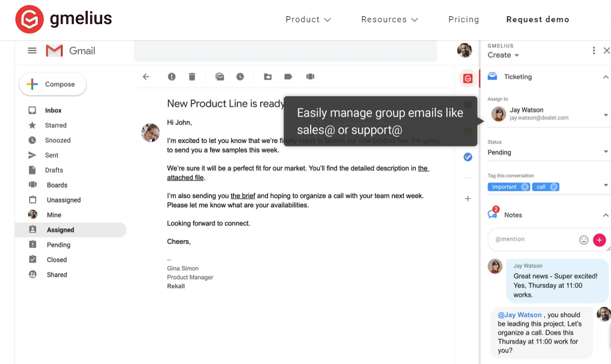611x364 pixels.
Task: Click the snooze clock icon
Action: pyautogui.click(x=240, y=77)
